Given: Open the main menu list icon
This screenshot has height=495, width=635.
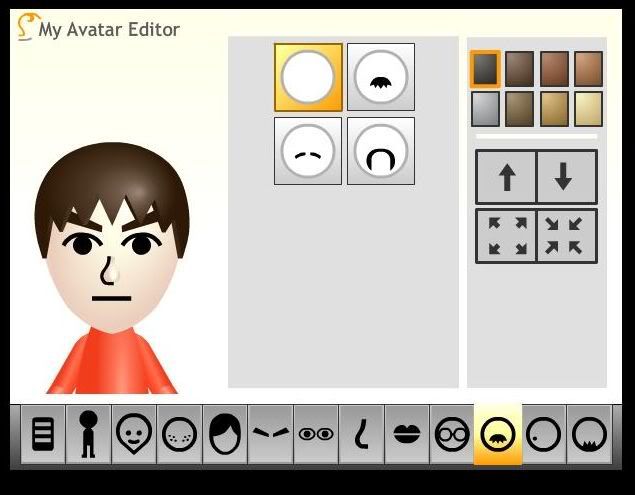Looking at the screenshot, I should tap(42, 435).
